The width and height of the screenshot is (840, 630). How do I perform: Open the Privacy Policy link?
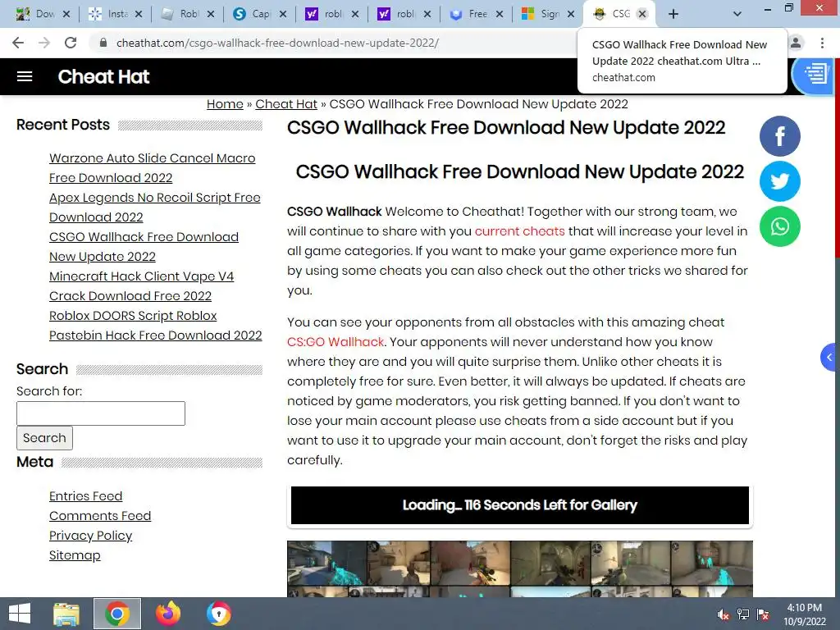[x=90, y=536]
